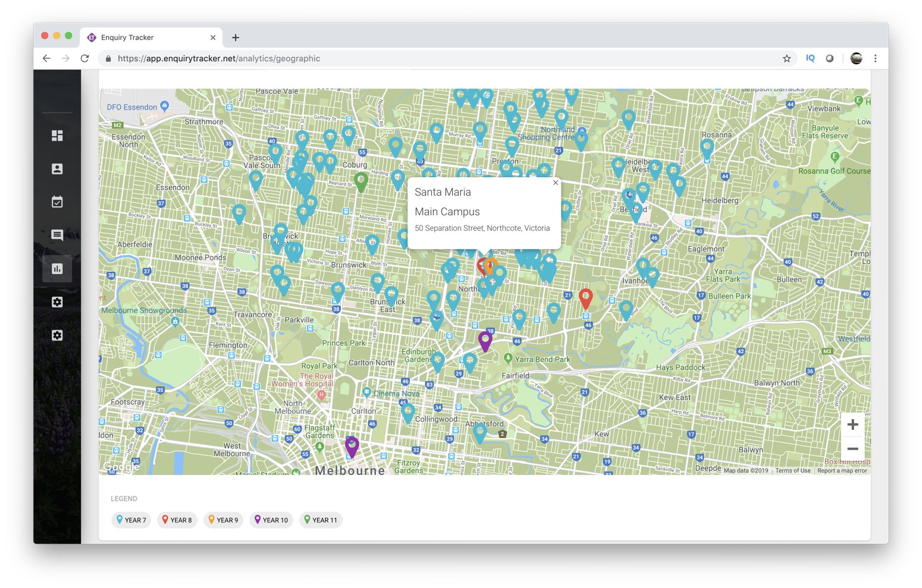Toggle the YEAR 11 legend chip
922x588 pixels.
tap(321, 520)
